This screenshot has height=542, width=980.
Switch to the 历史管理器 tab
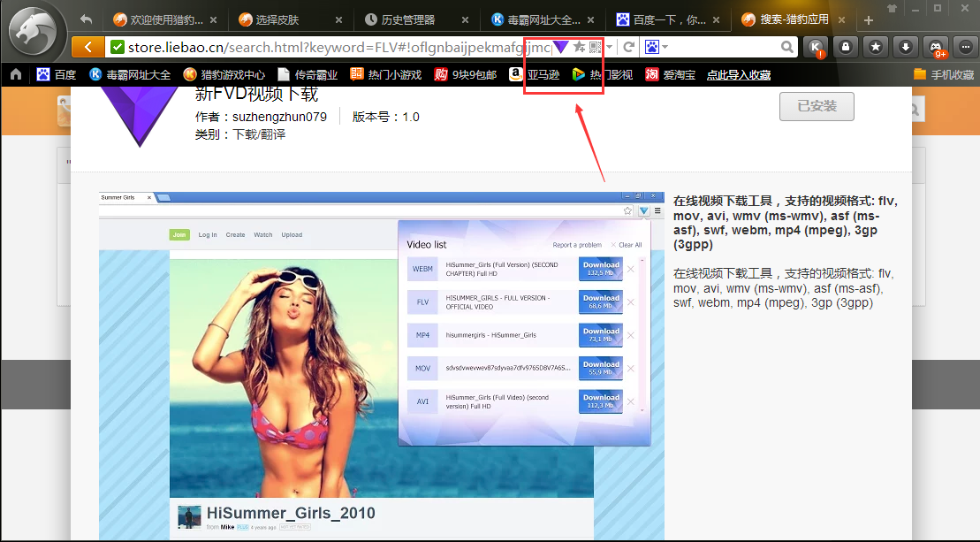[x=407, y=19]
